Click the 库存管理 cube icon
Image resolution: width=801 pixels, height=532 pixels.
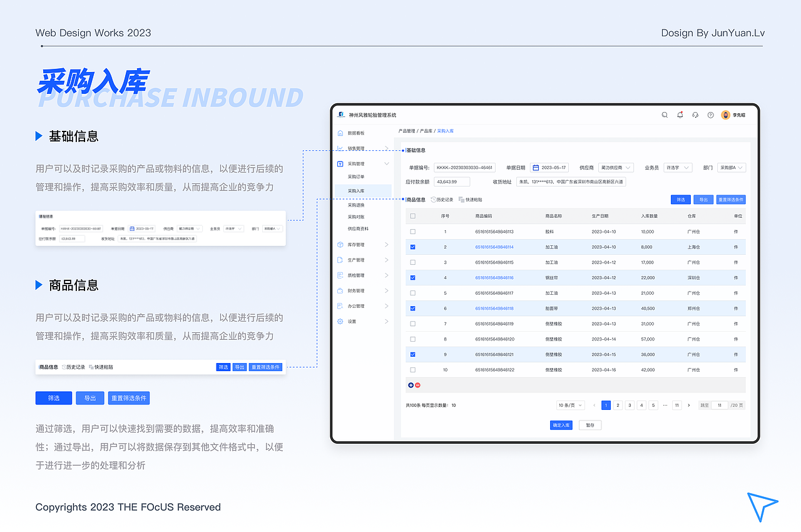tap(340, 245)
